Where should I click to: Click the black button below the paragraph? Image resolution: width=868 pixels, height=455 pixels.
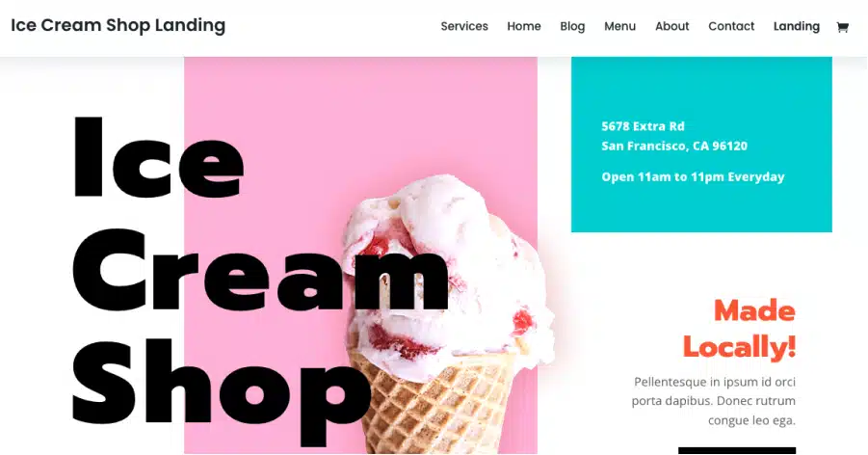(737, 450)
